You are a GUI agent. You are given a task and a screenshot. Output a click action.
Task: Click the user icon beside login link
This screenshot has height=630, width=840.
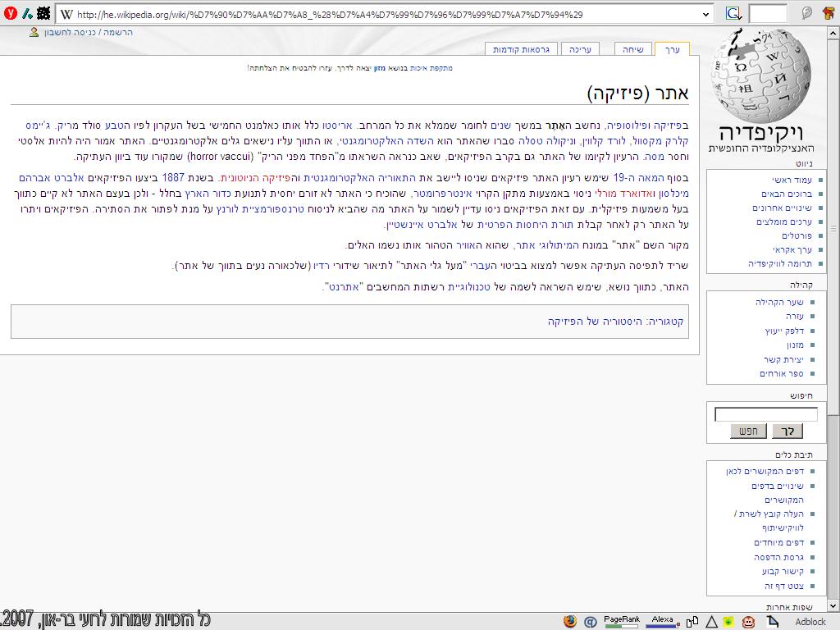[34, 32]
